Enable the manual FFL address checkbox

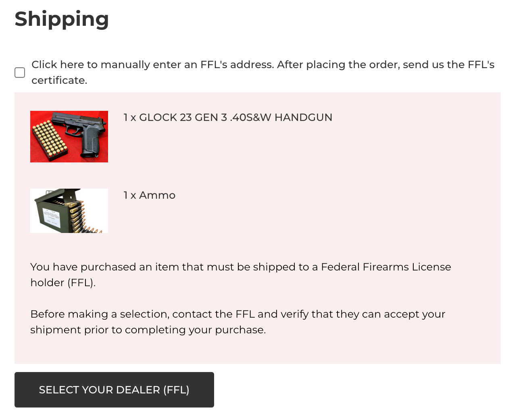[x=20, y=73]
